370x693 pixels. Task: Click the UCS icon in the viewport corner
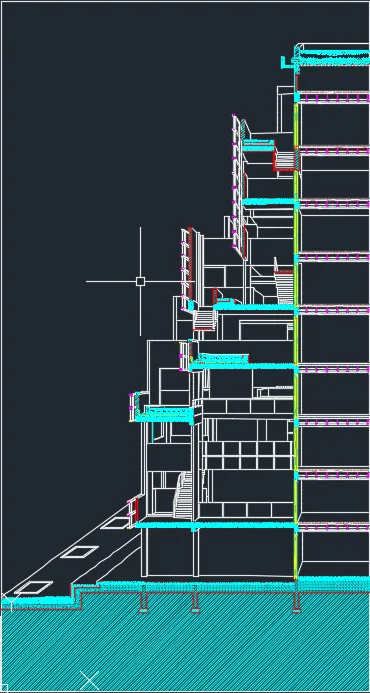click(x=4, y=688)
